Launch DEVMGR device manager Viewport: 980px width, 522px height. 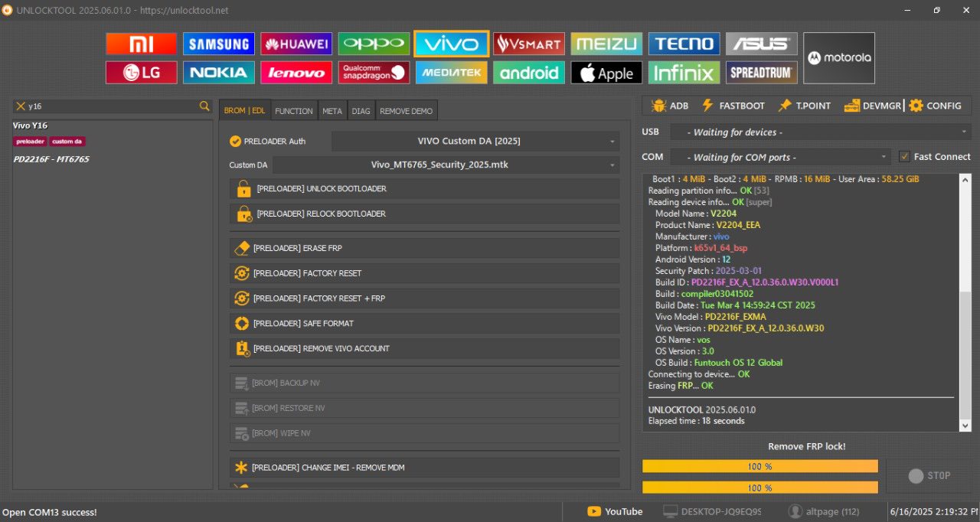(872, 106)
